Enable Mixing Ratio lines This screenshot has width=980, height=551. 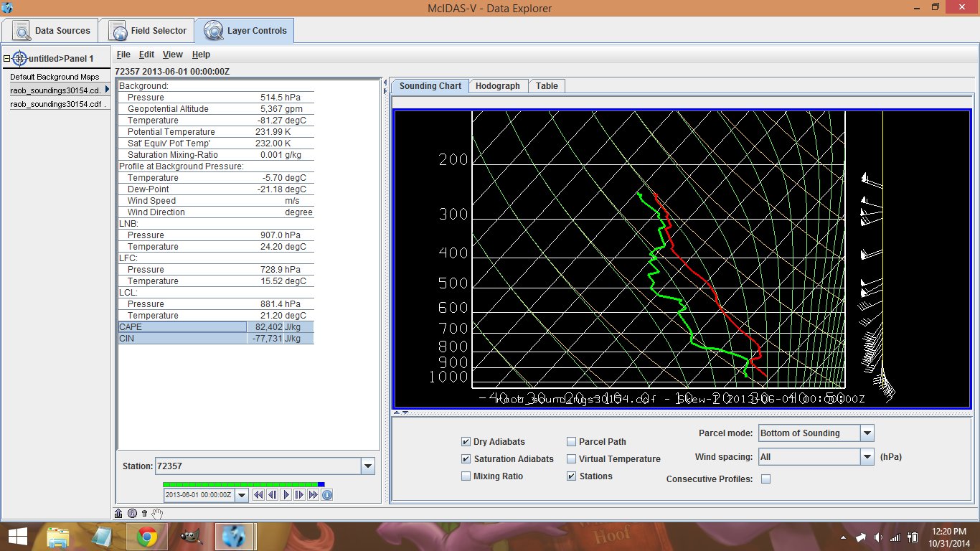point(466,476)
